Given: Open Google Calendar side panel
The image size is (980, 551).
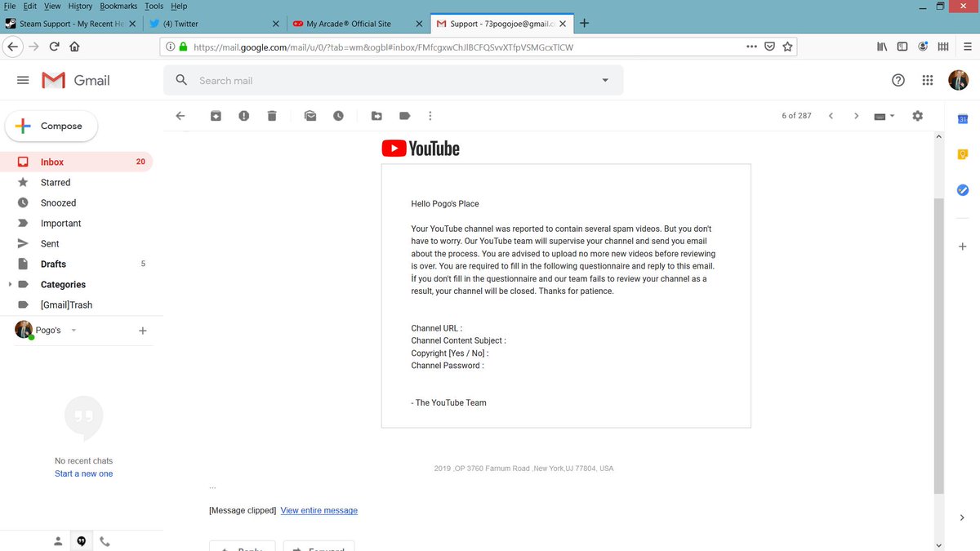Looking at the screenshot, I should click(x=962, y=119).
